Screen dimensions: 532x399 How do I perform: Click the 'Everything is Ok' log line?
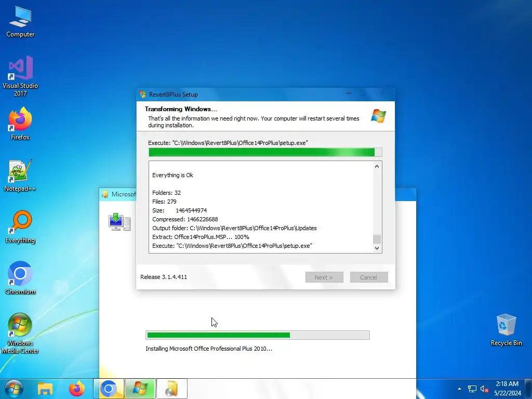pos(172,175)
